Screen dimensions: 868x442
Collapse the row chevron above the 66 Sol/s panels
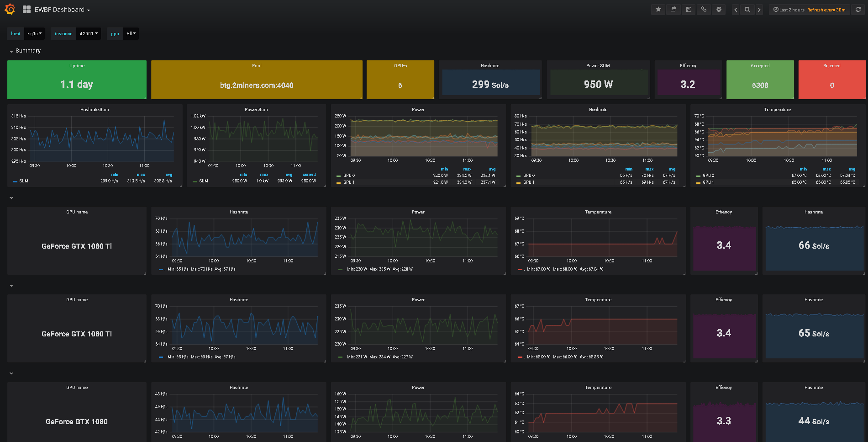(11, 198)
